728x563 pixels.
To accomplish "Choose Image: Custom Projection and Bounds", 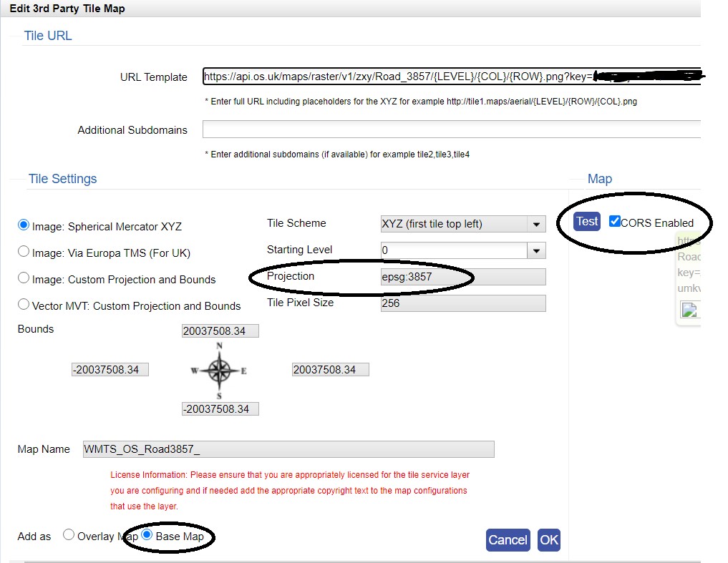I will 24,278.
